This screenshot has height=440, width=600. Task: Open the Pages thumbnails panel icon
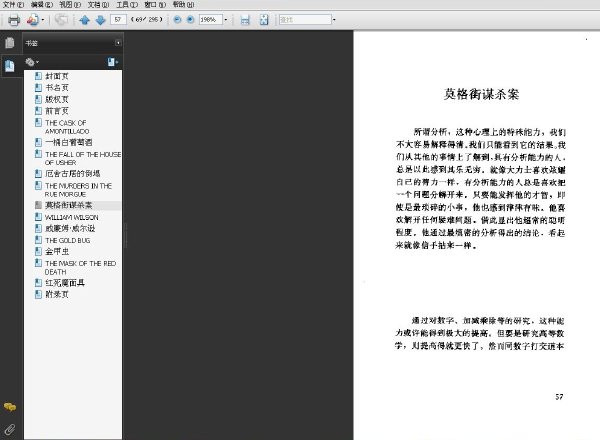(x=10, y=43)
